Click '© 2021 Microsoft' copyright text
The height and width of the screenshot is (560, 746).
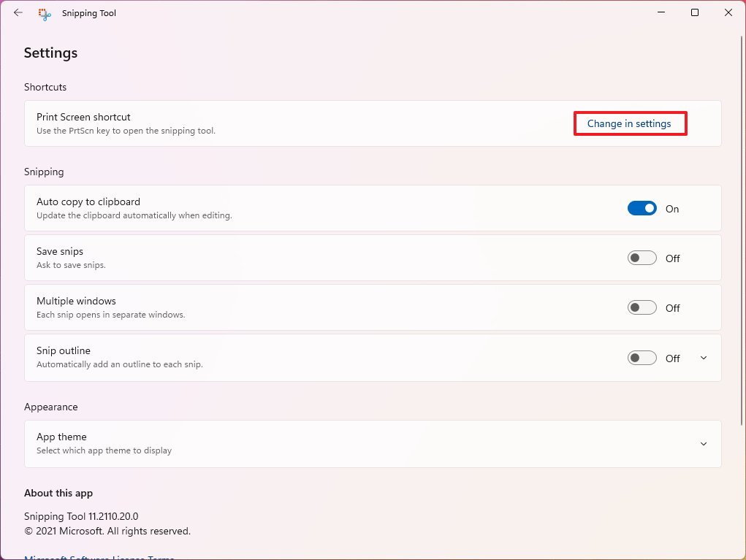point(107,531)
